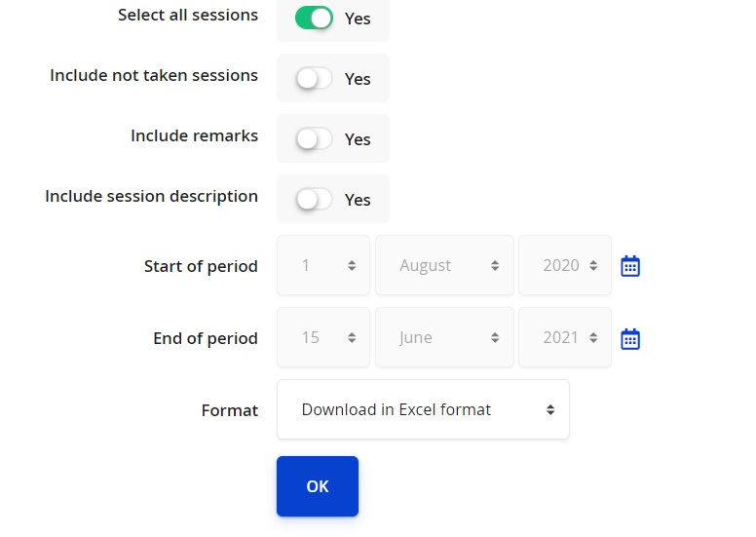Enable Include remarks toggle
This screenshot has height=537, width=756.
pyautogui.click(x=314, y=138)
